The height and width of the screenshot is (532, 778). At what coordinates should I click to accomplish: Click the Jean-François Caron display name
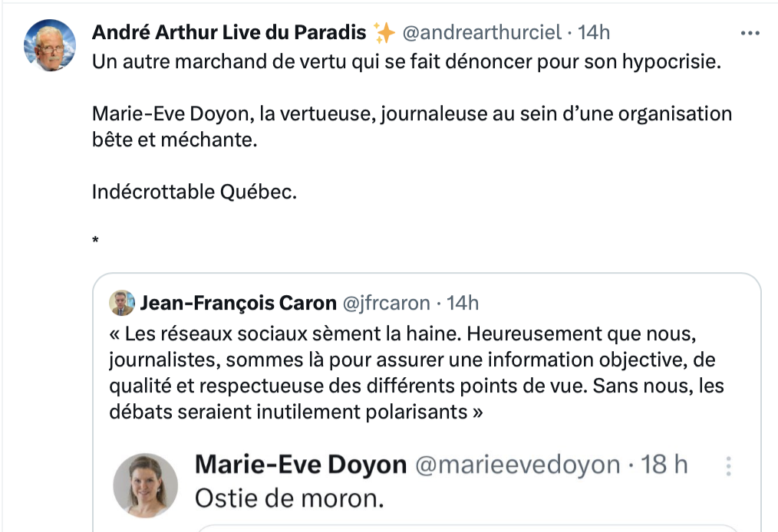point(238,304)
